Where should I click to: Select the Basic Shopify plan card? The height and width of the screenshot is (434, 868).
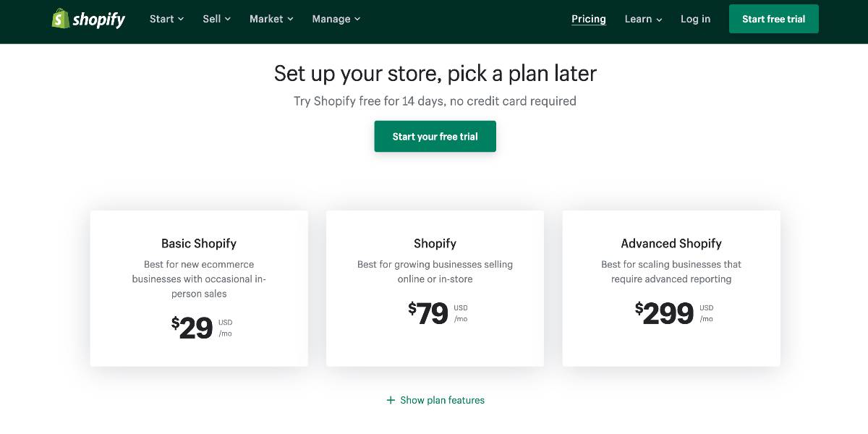(199, 288)
